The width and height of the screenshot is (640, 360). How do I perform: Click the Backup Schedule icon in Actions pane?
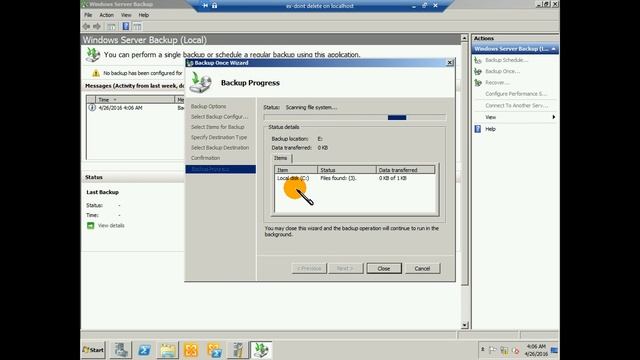478,60
